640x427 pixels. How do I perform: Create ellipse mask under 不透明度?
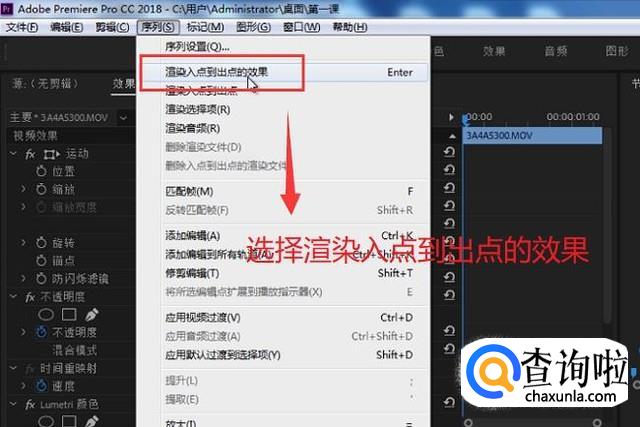46,314
